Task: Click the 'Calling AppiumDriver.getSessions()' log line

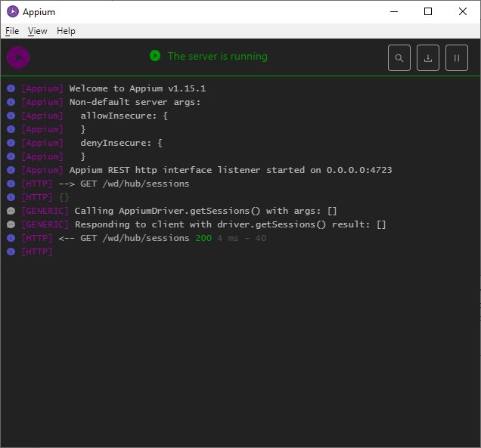Action: pyautogui.click(x=206, y=211)
